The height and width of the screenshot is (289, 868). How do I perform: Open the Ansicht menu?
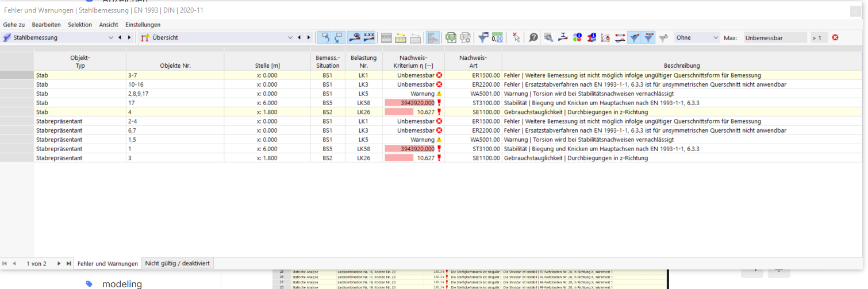click(109, 25)
